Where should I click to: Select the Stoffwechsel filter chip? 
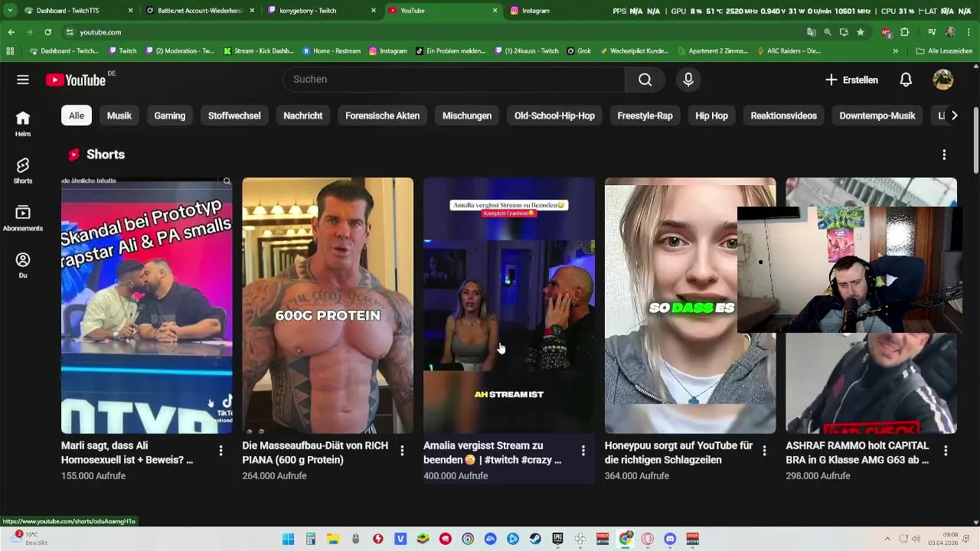coord(234,116)
